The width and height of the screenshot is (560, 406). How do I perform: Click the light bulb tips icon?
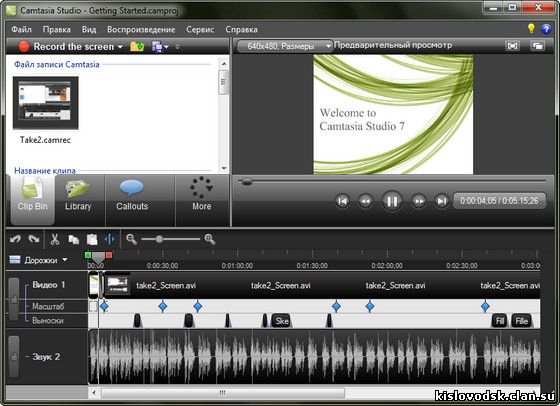531,29
